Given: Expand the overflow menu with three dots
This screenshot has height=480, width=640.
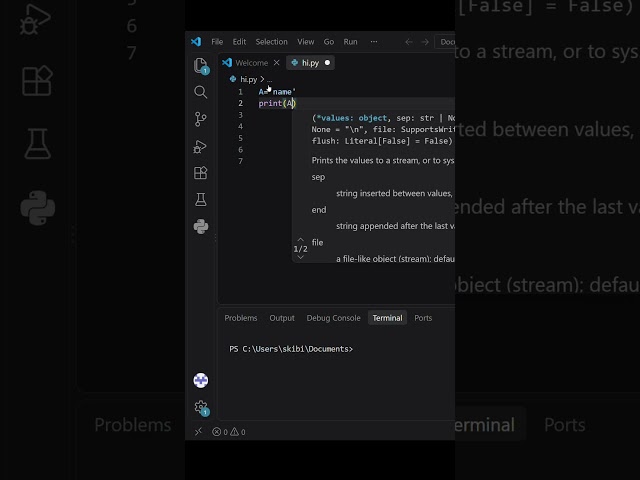Looking at the screenshot, I should pyautogui.click(x=374, y=42).
